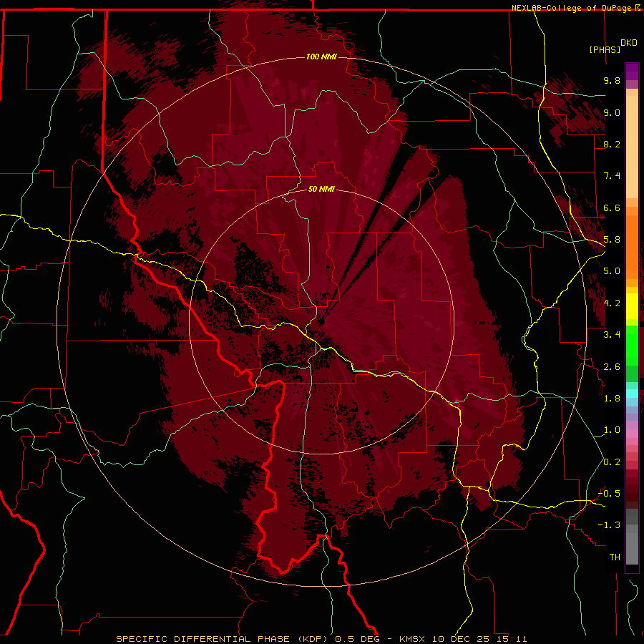The image size is (644, 644).
Task: Click the gray bottom segment of color bar
Action: pyautogui.click(x=632, y=546)
